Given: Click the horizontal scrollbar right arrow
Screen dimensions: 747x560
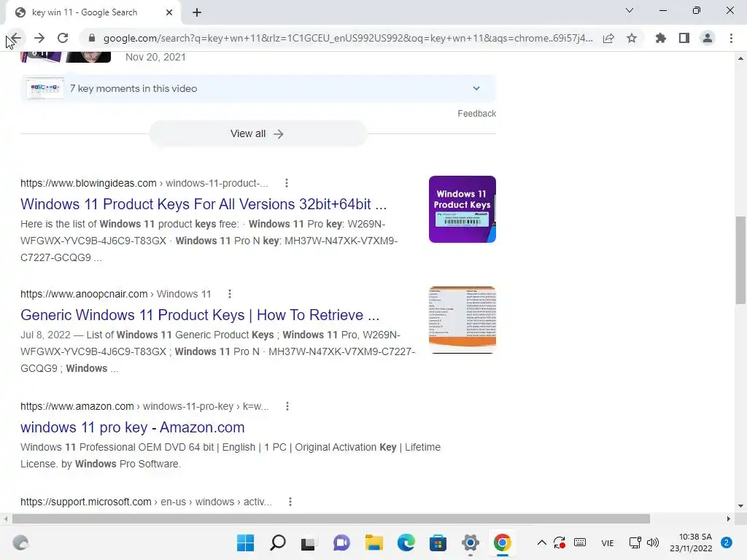Looking at the screenshot, I should click(729, 518).
